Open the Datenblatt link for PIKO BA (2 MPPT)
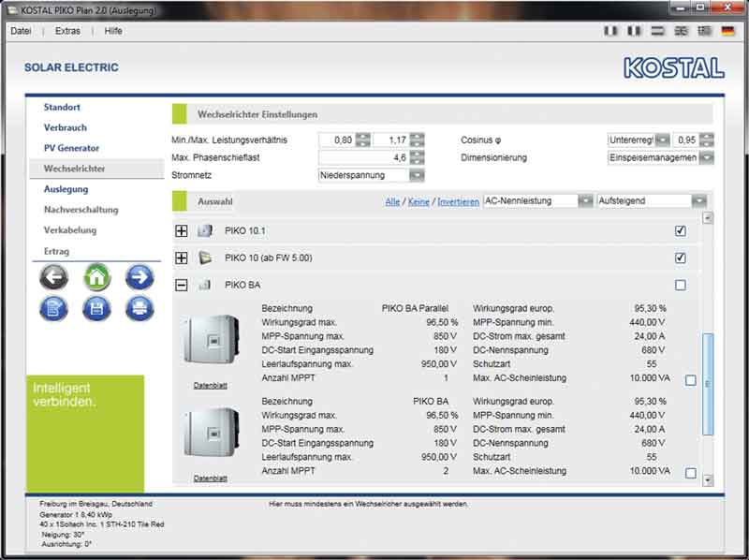This screenshot has width=749, height=560. (210, 478)
